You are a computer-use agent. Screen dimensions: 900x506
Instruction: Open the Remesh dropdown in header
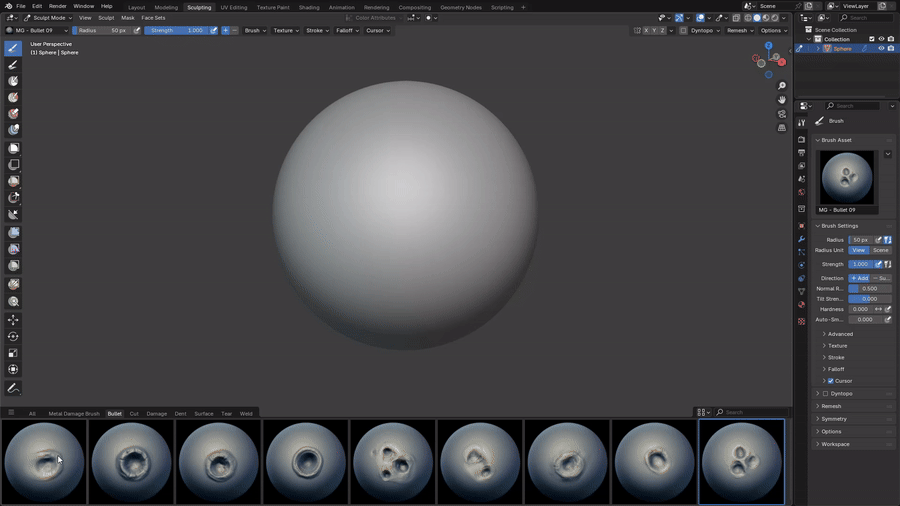740,30
